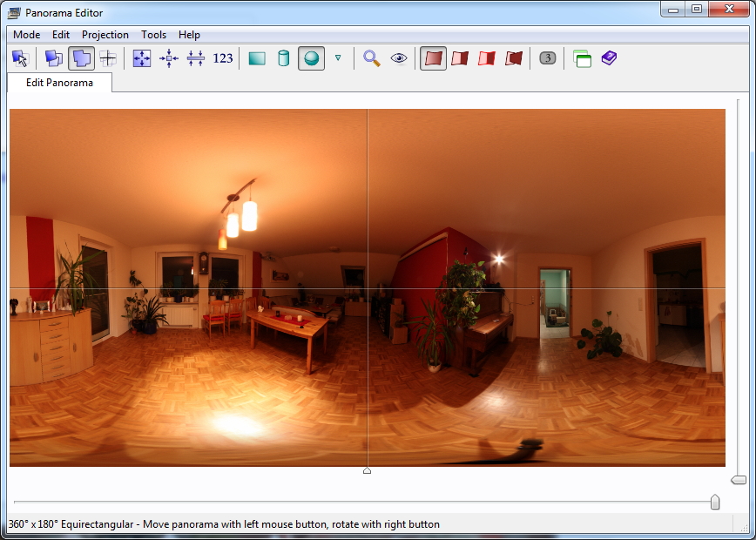The width and height of the screenshot is (756, 540).
Task: Click the horizontal field-of-view slider handle
Action: click(715, 503)
